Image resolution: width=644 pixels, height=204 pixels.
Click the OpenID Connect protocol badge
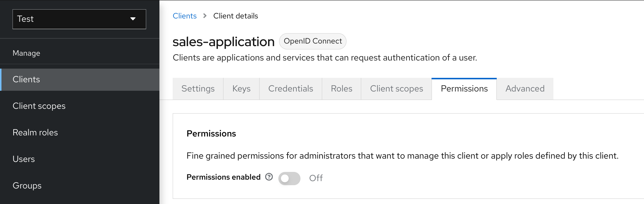313,41
